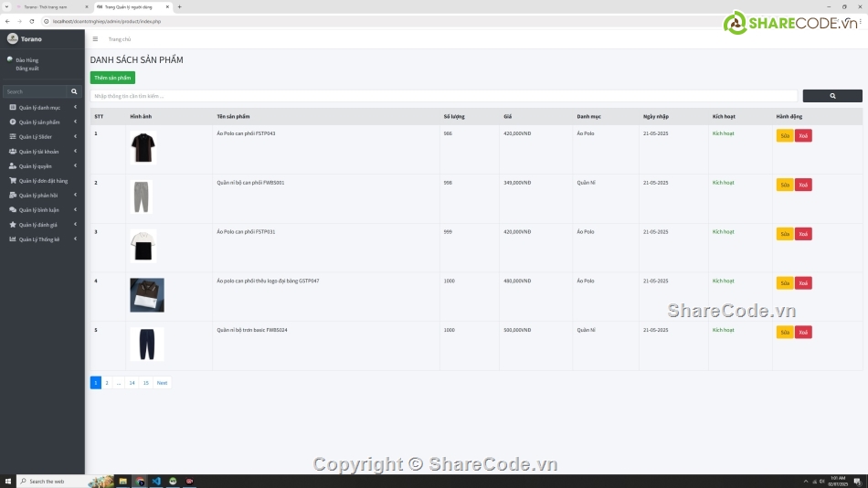This screenshot has height=488, width=868.
Task: Click the navy pants FWBS024 thumbnail
Action: tap(147, 344)
